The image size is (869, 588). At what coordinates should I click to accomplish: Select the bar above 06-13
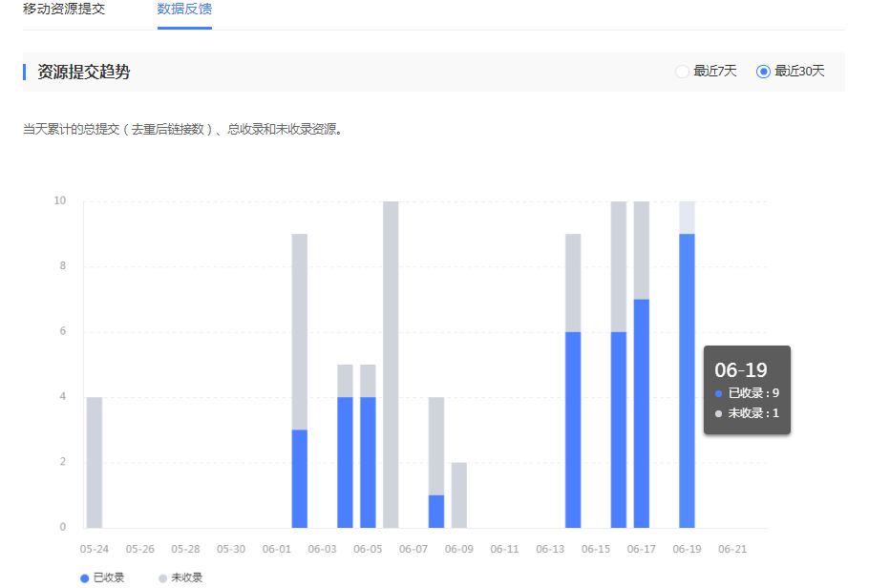[x=574, y=382]
